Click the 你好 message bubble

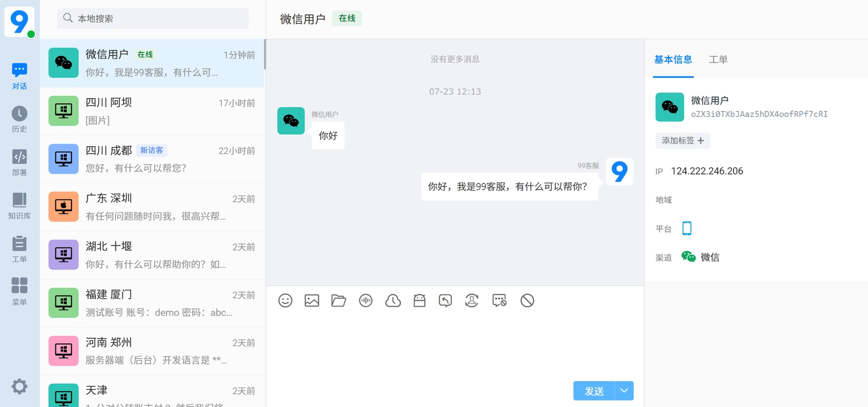click(328, 135)
